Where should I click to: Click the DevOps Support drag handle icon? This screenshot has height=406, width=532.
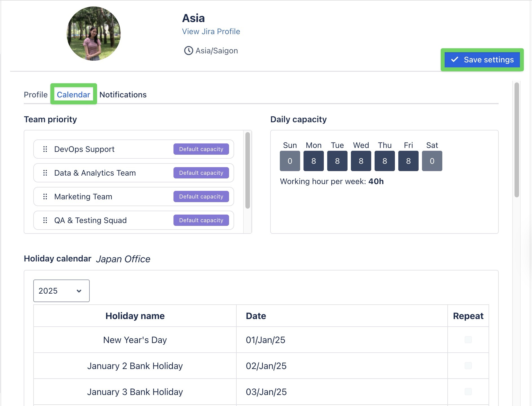[x=45, y=149]
